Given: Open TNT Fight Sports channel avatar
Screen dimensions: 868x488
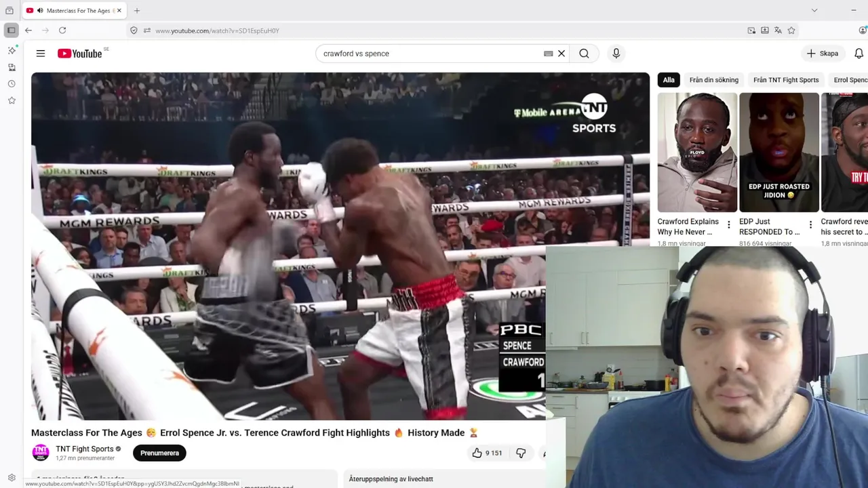Looking at the screenshot, I should pos(41,453).
